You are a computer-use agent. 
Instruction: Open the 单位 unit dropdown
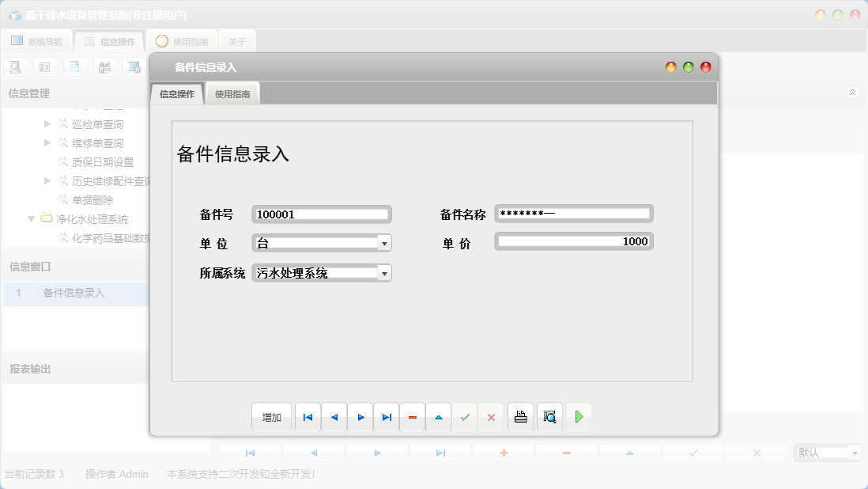click(x=385, y=242)
